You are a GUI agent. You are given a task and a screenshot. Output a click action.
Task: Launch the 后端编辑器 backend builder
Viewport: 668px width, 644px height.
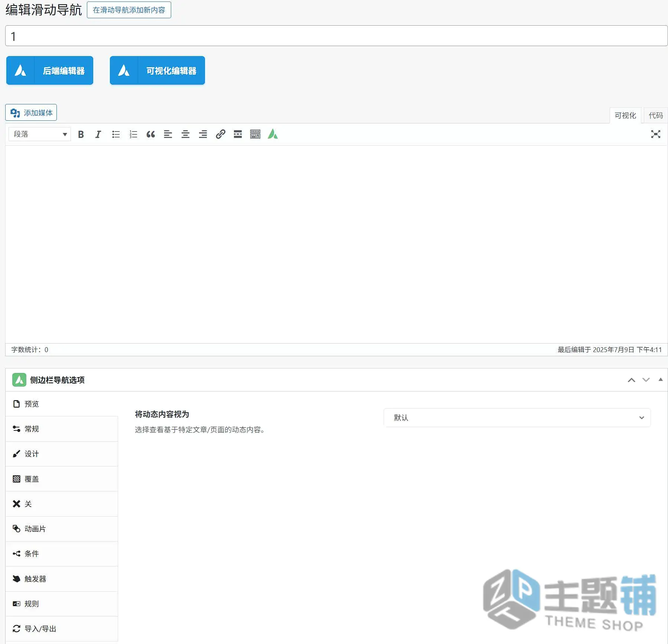[50, 71]
